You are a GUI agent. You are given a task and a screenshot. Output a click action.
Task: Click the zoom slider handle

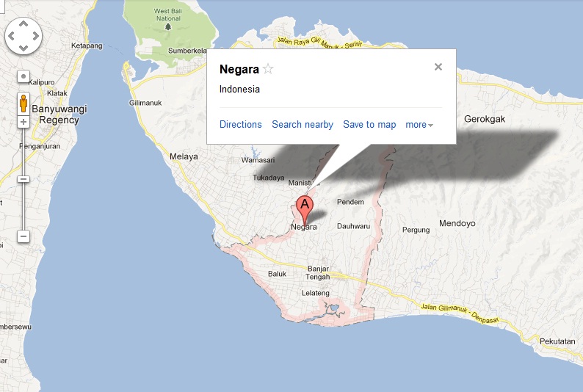tap(23, 178)
